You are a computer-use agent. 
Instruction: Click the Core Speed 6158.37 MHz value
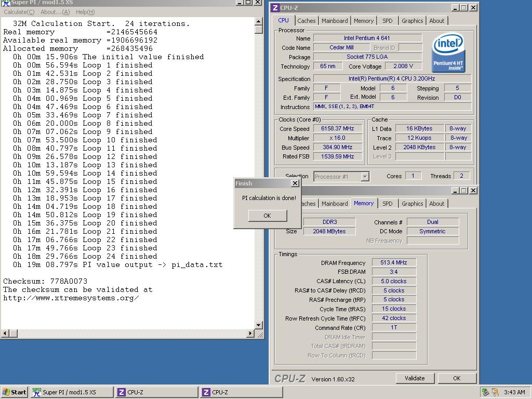[338, 129]
